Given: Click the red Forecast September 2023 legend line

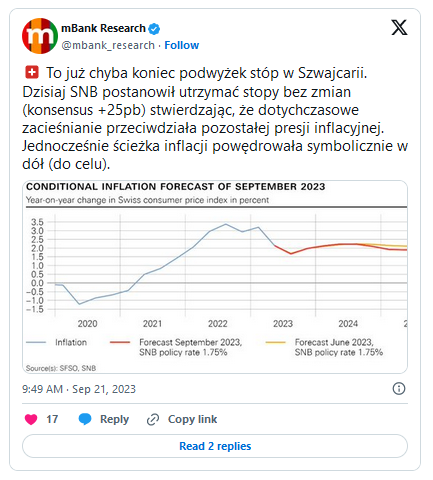Looking at the screenshot, I should click(120, 342).
